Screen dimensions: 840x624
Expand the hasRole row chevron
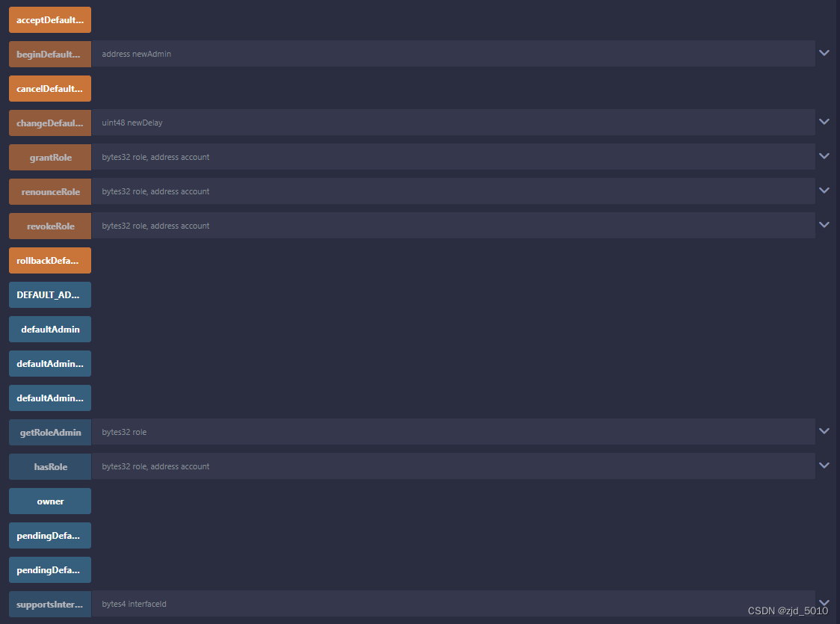pos(824,465)
